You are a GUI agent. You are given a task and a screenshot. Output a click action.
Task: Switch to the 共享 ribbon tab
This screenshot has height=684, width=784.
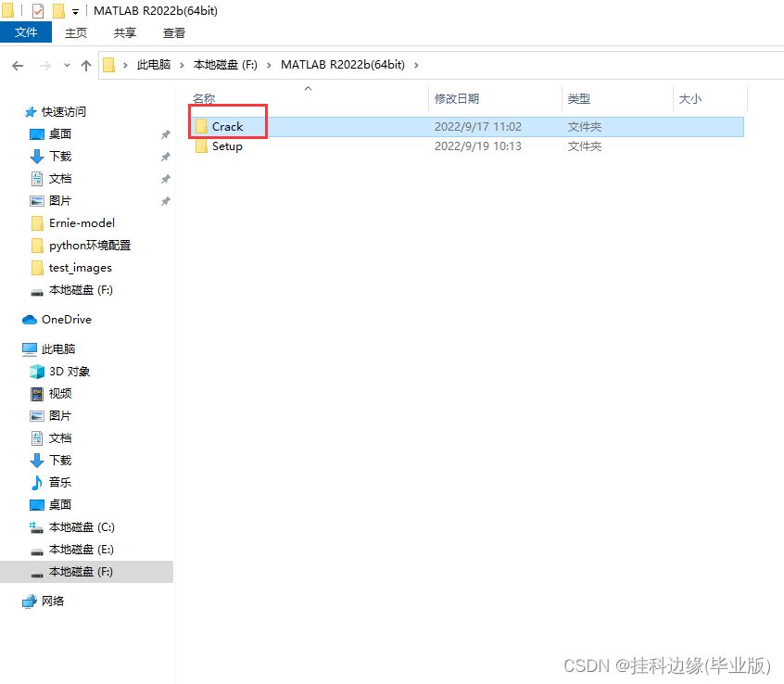(x=125, y=32)
